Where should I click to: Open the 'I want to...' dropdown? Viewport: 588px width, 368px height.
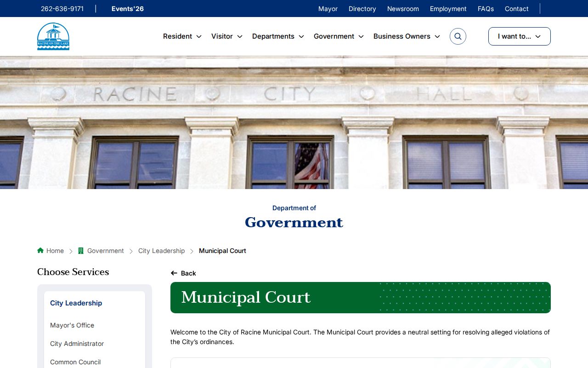click(520, 36)
